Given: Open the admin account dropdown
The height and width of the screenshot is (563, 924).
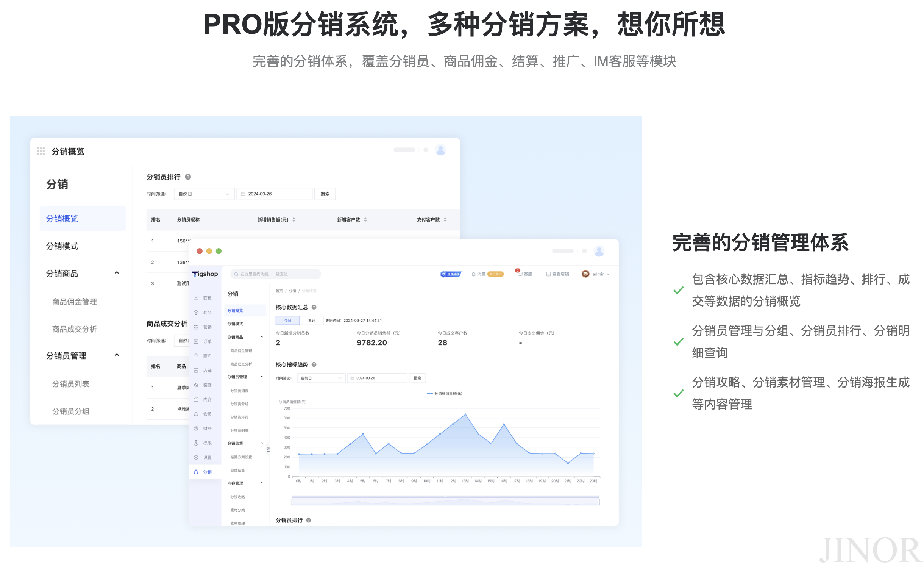Looking at the screenshot, I should tap(596, 274).
